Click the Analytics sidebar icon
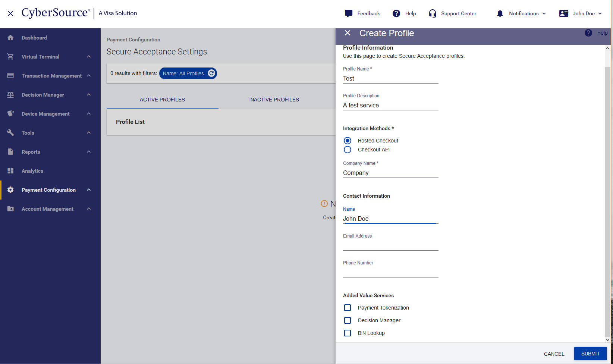Viewport: 613px width, 364px height. (x=10, y=170)
